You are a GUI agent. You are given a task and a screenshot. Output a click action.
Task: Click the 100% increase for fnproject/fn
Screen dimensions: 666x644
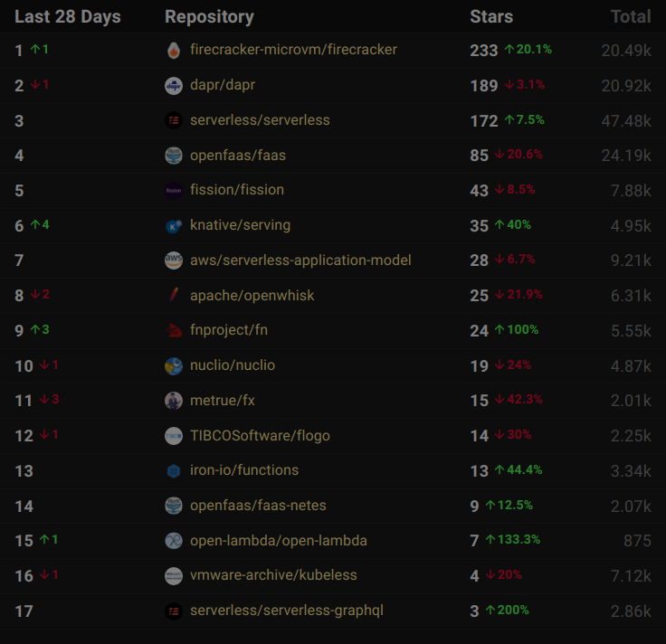(517, 330)
